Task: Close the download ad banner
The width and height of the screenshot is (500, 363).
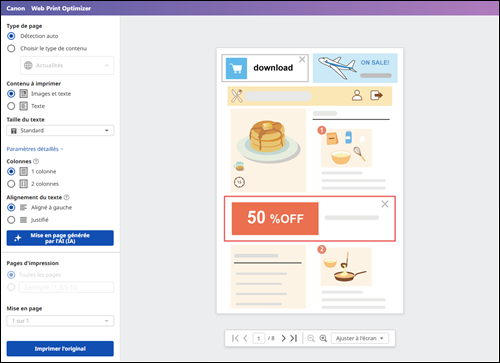Action: [x=302, y=59]
